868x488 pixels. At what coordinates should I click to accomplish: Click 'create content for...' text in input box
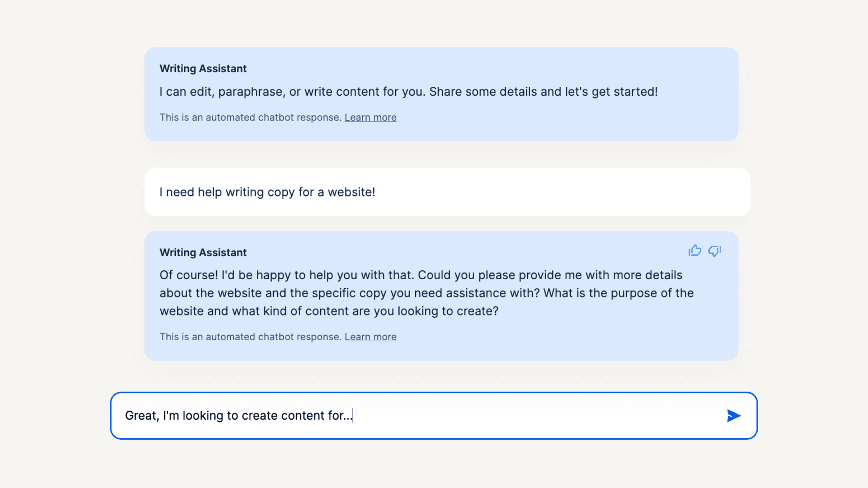click(297, 416)
